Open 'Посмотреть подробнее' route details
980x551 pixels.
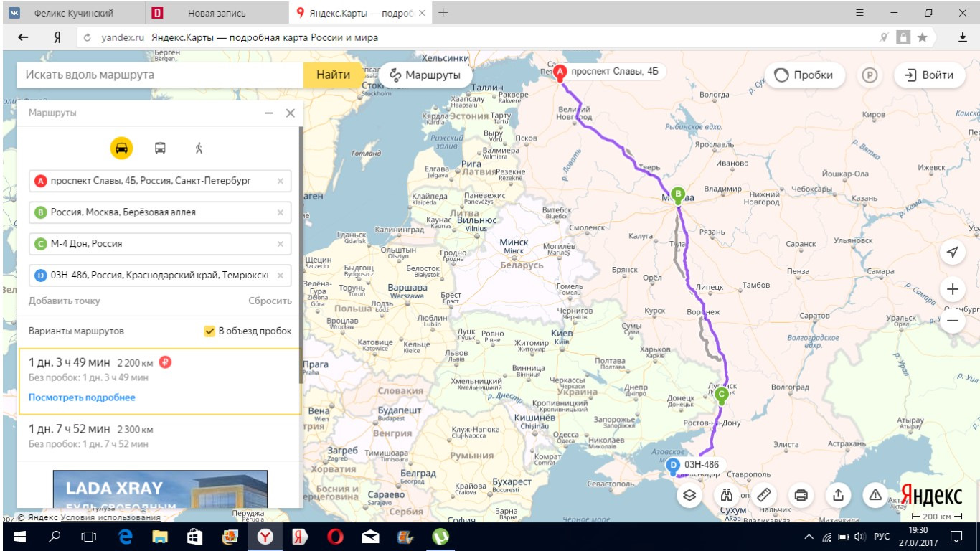[82, 397]
